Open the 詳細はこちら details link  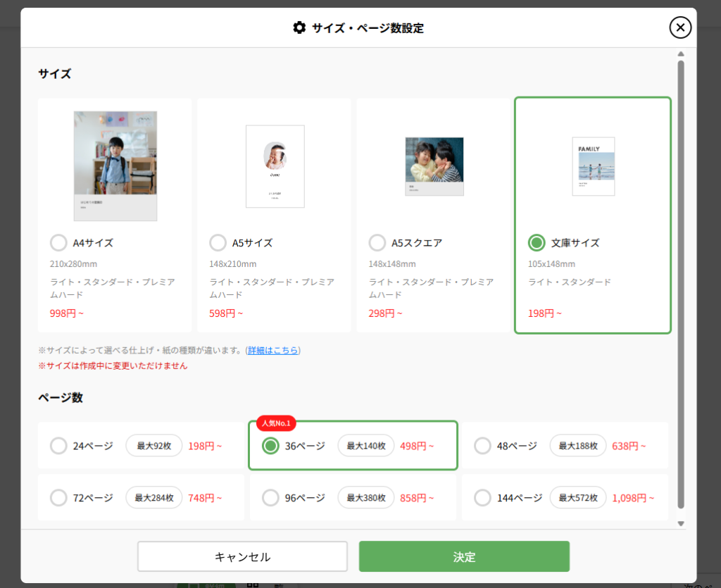pos(272,350)
